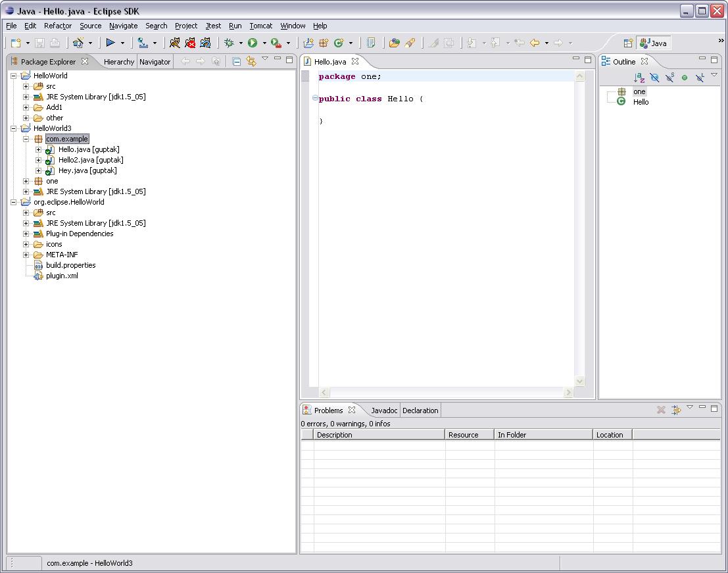Click the editor horizontal scrollbar
728x573 pixels.
pos(447,393)
